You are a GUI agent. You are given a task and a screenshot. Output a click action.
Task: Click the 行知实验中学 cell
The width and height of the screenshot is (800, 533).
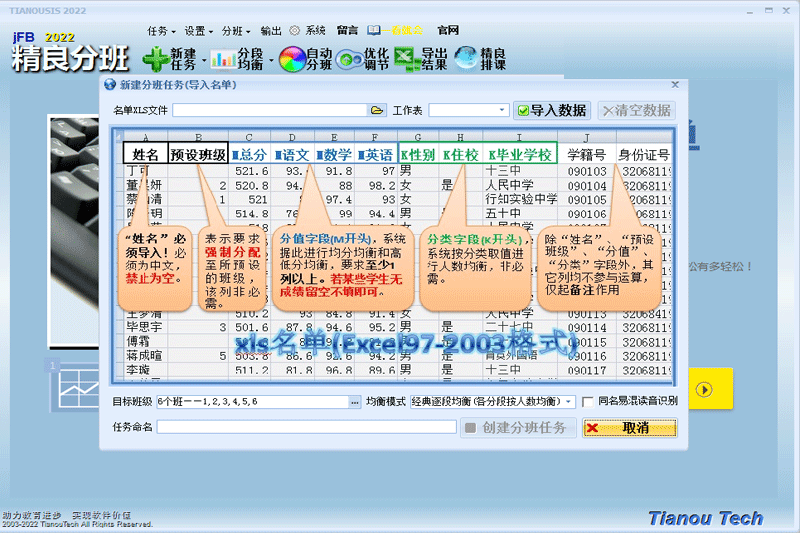click(520, 199)
